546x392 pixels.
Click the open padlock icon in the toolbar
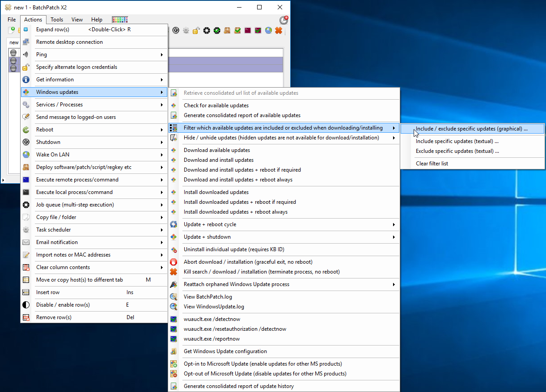(196, 30)
